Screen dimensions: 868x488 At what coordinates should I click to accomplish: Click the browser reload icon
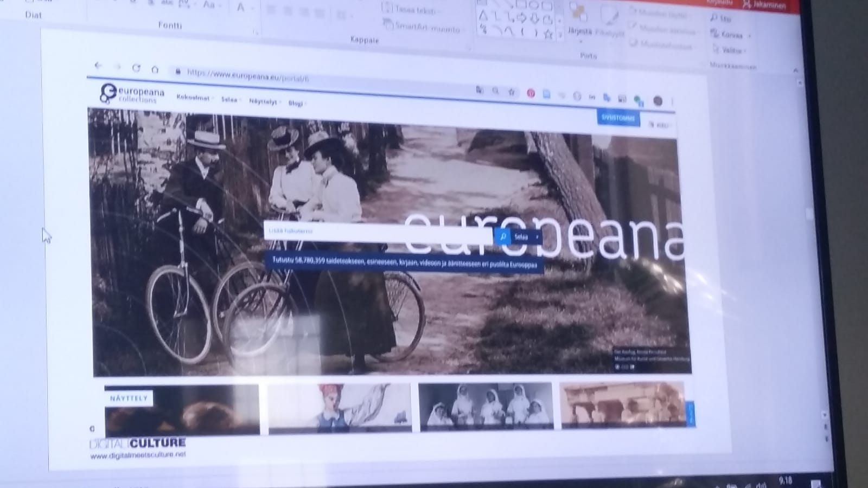[x=136, y=68]
